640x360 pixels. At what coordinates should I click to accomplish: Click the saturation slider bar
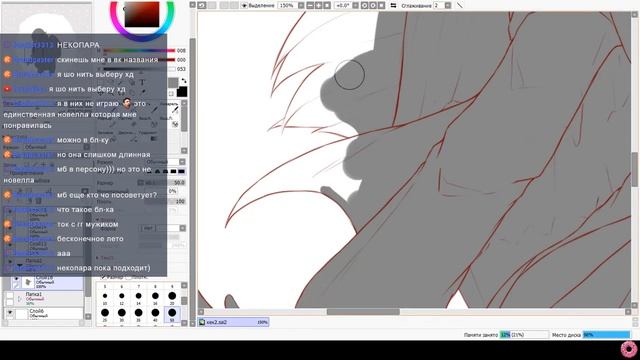(139, 60)
